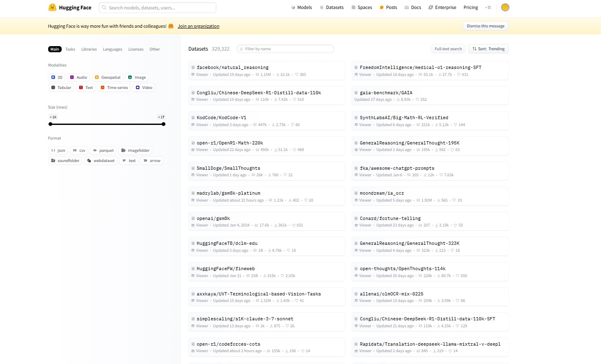The image size is (601, 364).
Task: Focus the main search models input
Action: click(158, 7)
